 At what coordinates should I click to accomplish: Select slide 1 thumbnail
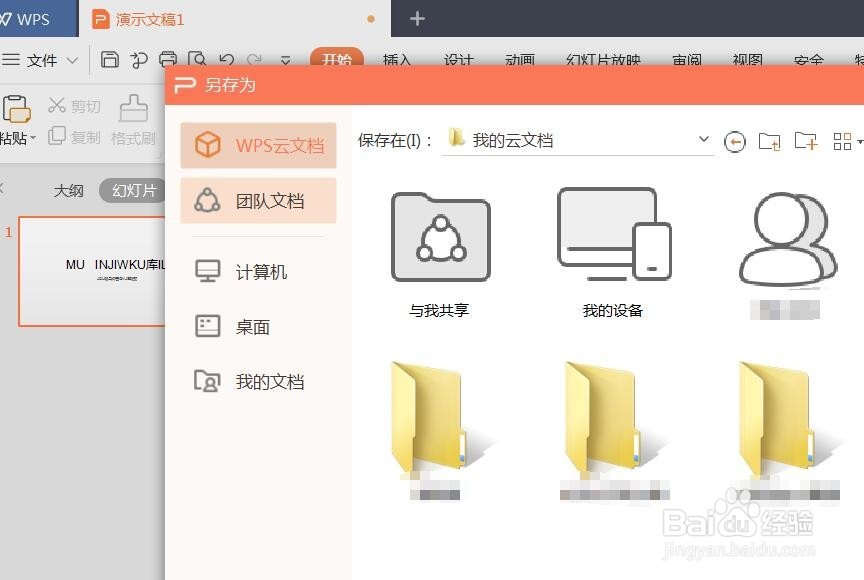point(91,271)
